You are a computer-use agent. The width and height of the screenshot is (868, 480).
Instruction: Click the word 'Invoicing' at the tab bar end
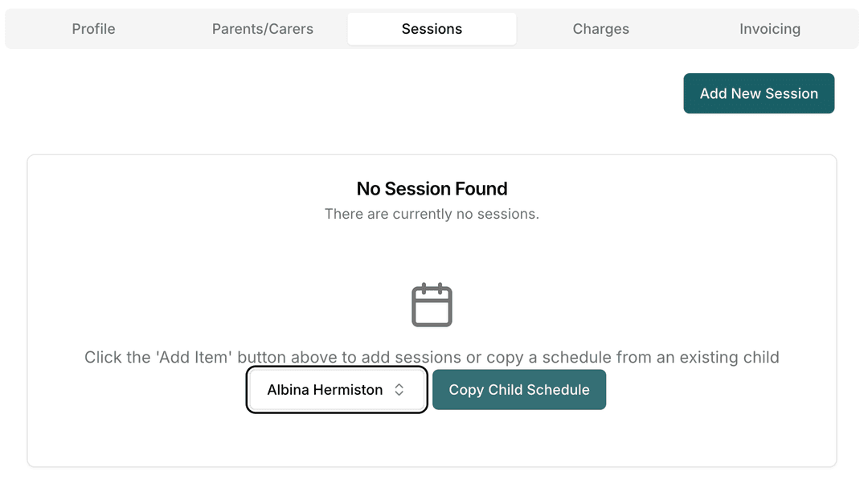[769, 29]
